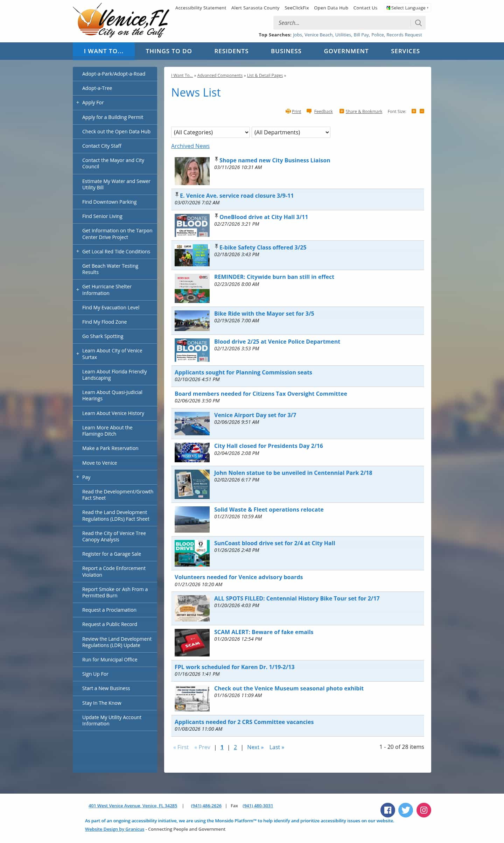Open the SCAM alert keyboard thumbnail
504x843 pixels.
tap(192, 642)
